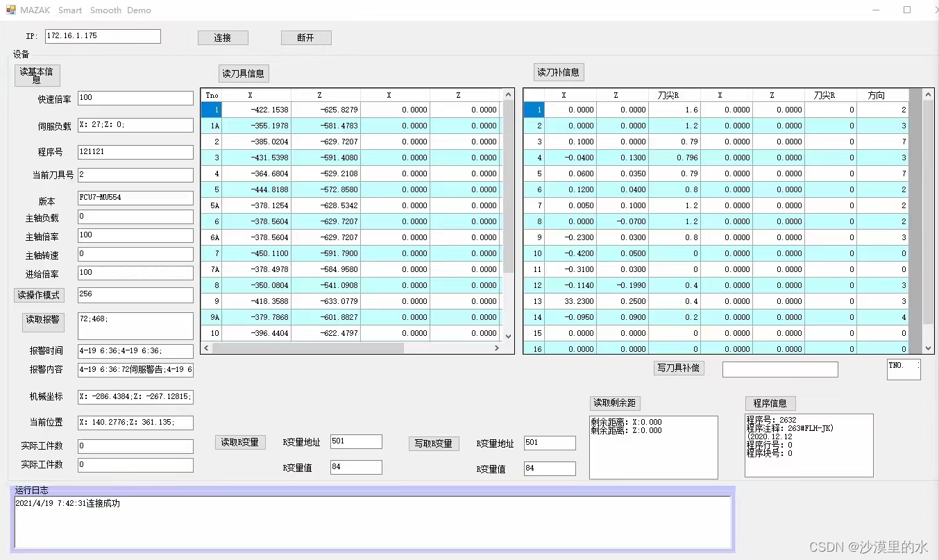Click tool table horizontal scrollbar right arrow

[496, 348]
